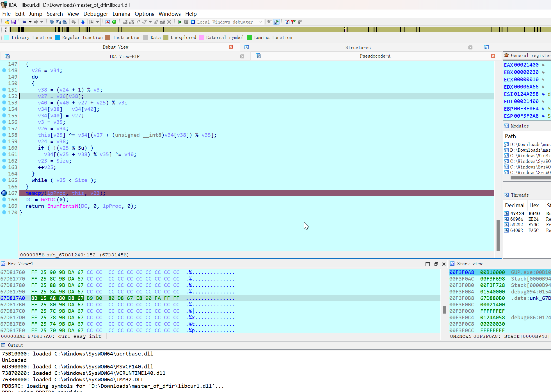551x392 pixels.
Task: Open the forward-history dropdown arrow
Action: pos(42,22)
